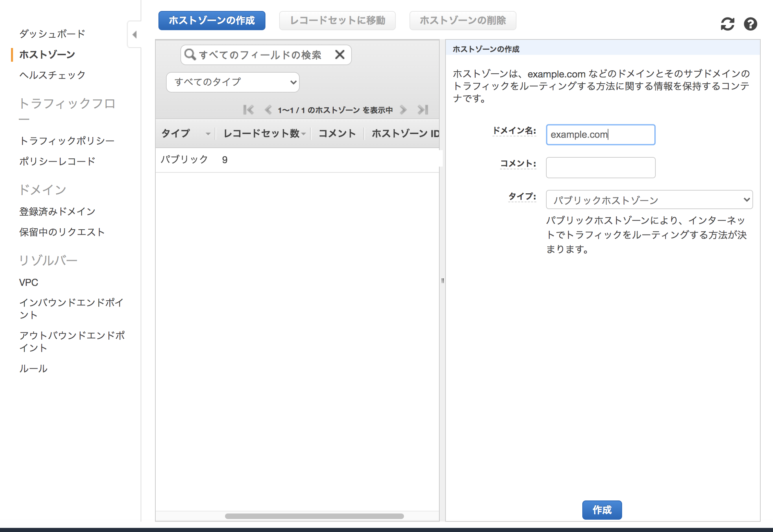
Task: Click the refresh icon at top right
Action: pyautogui.click(x=727, y=24)
